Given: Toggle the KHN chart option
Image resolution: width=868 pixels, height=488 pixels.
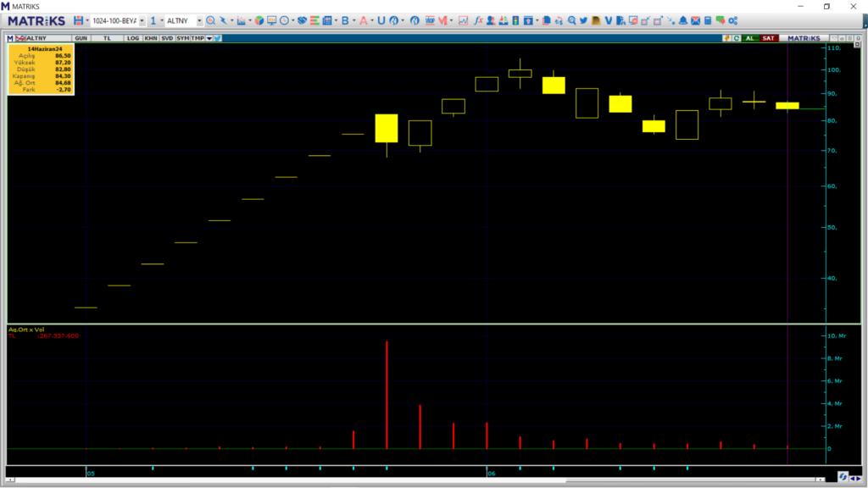Looking at the screenshot, I should point(150,38).
